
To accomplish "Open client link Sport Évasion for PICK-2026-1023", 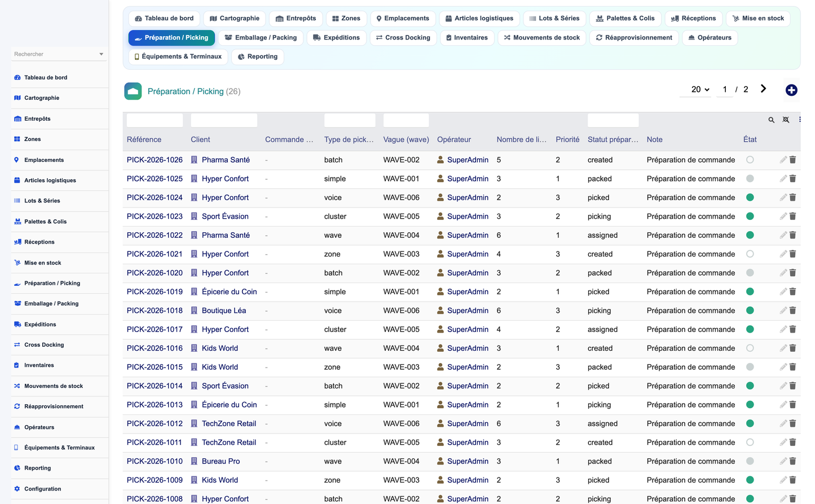I will click(x=225, y=216).
